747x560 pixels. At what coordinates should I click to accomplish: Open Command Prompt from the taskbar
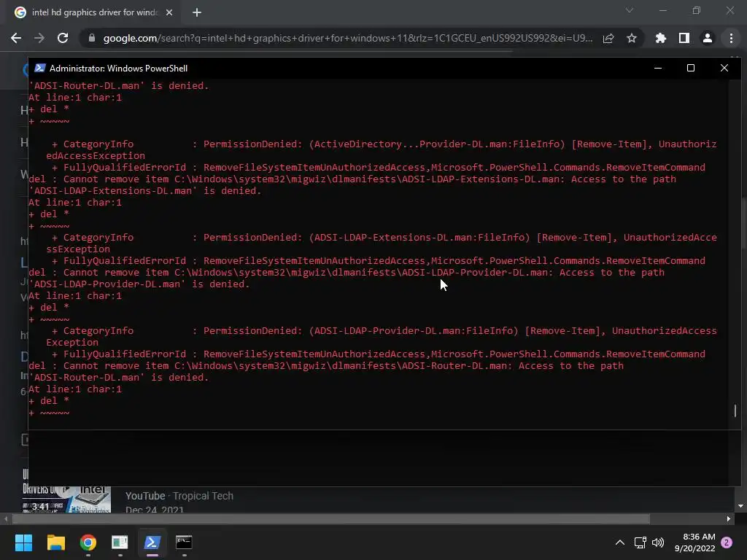point(184,542)
